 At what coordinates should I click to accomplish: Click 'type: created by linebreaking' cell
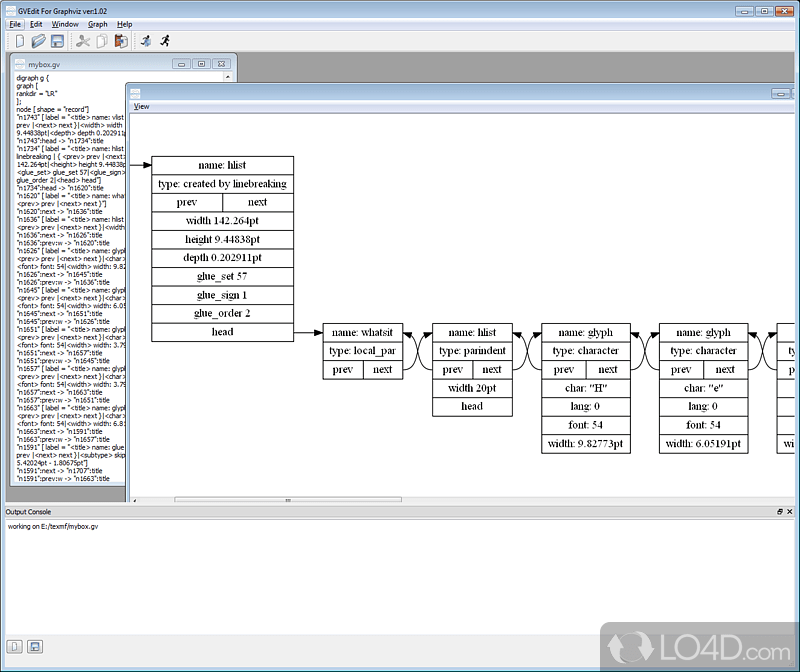(x=222, y=184)
